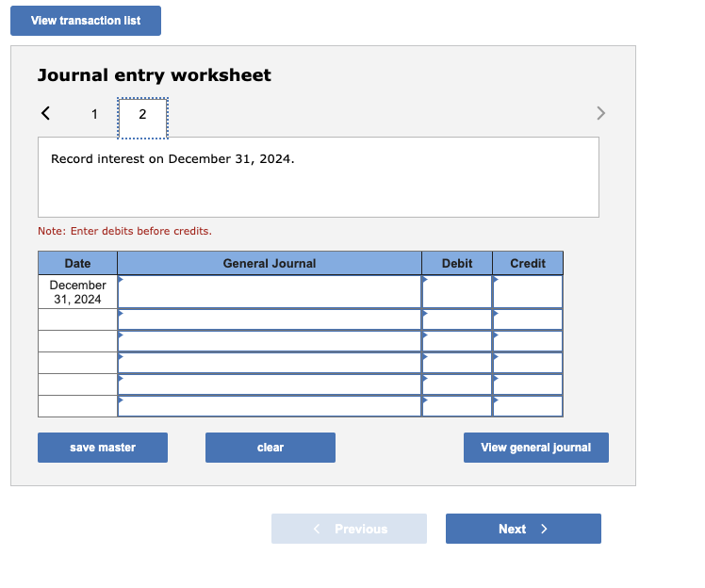Viewport: 705px width, 588px height.
Task: Click the 'Journal entry worksheet' heading
Action: 155,75
